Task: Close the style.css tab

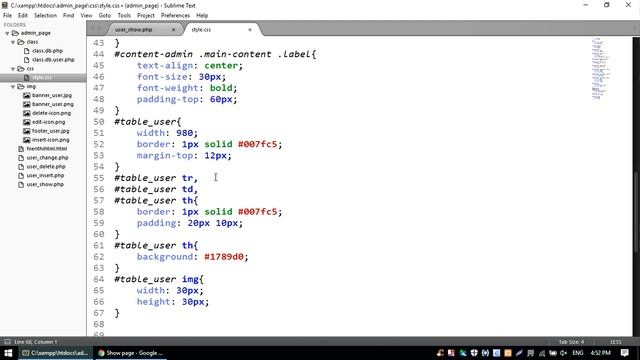Action: click(250, 30)
